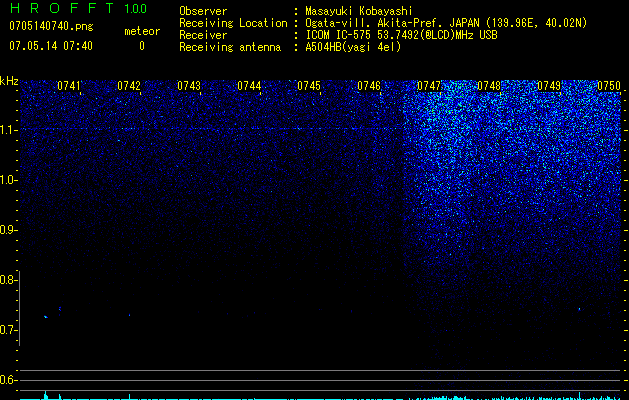Select the file name 0705140740.png
Image resolution: width=629 pixels, height=400 pixels.
51,26
